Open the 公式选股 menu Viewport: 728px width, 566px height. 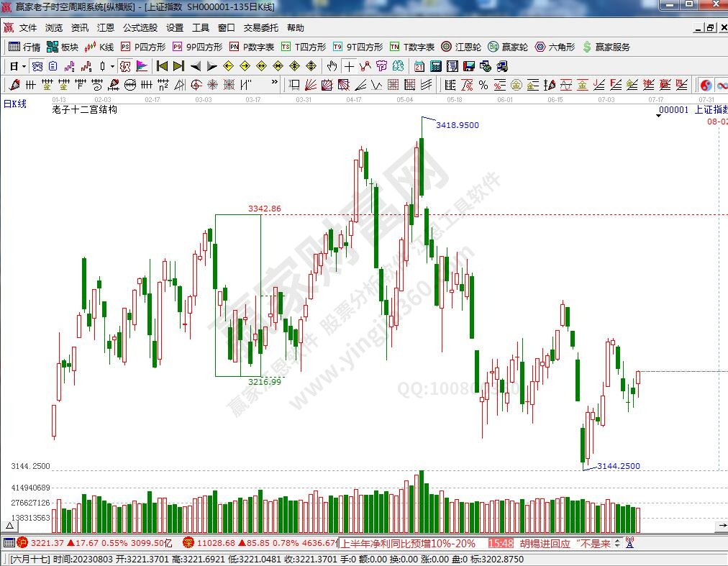click(x=140, y=28)
